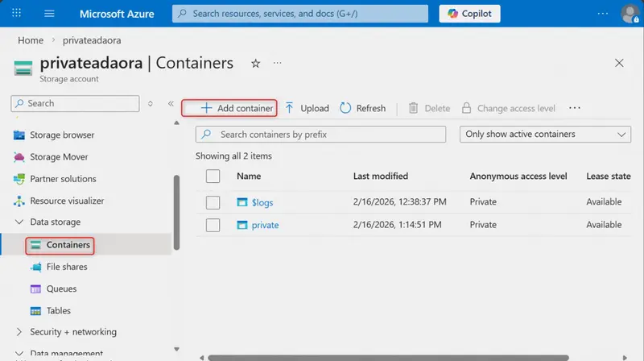Image resolution: width=644 pixels, height=361 pixels.
Task: Open more options next to the title
Action: [x=277, y=63]
